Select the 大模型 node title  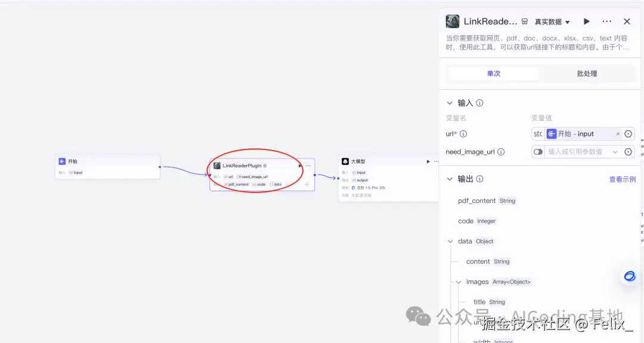pos(358,161)
